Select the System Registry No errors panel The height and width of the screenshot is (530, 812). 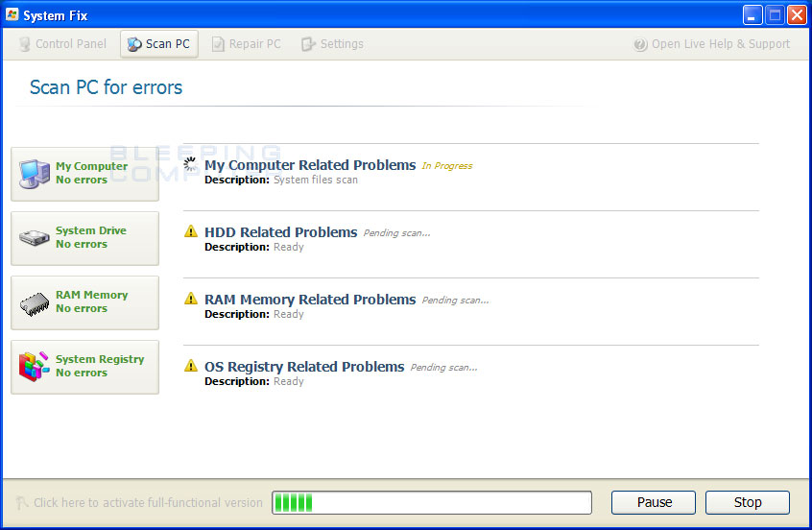point(84,367)
